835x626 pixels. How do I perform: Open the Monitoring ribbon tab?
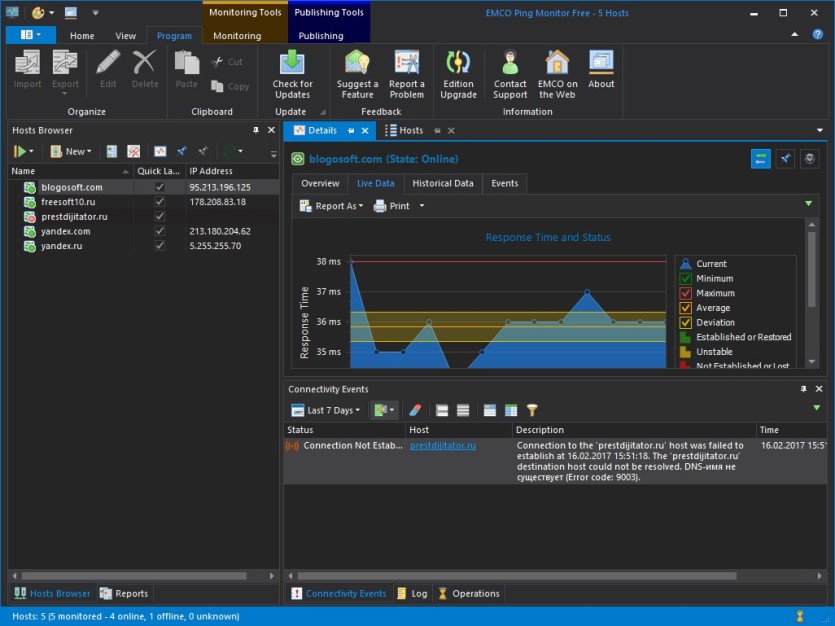[237, 36]
